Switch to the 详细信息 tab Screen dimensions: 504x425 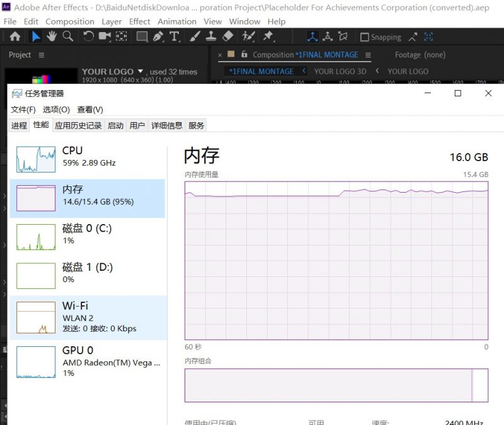[x=167, y=125]
